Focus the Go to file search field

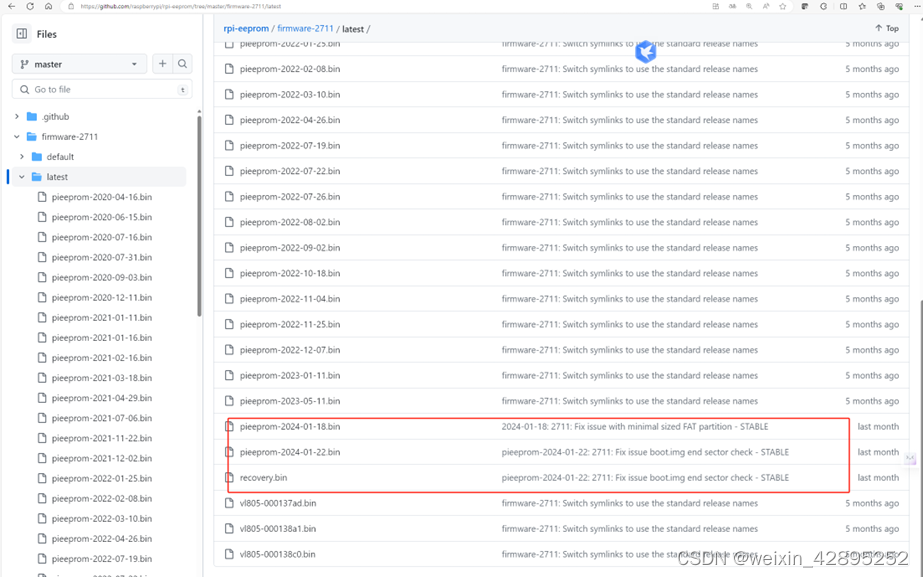click(x=102, y=89)
